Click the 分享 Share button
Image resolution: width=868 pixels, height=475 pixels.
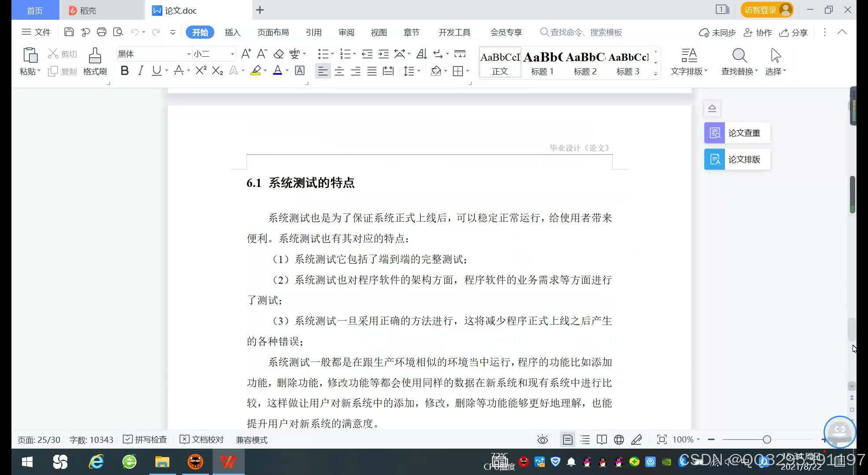(794, 33)
